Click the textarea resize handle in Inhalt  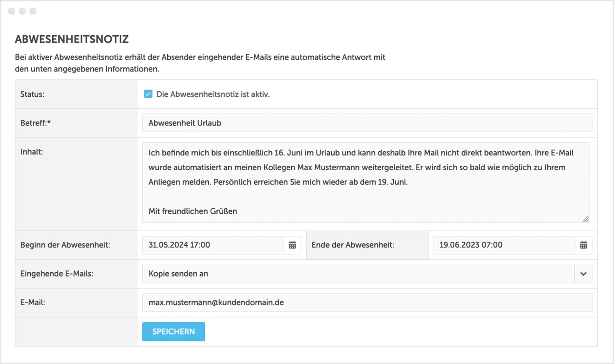tap(585, 219)
